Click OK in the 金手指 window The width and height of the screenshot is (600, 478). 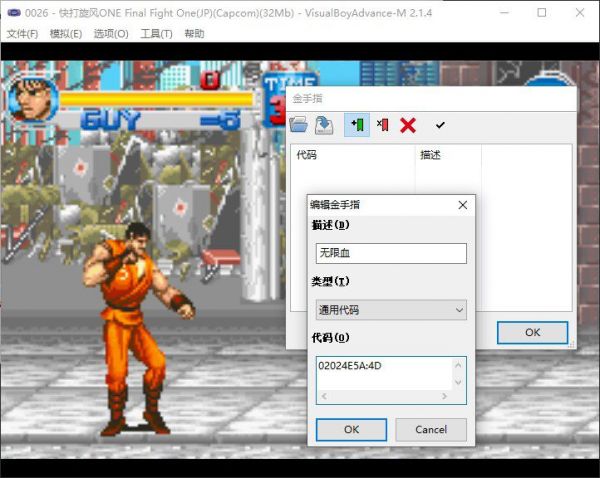click(532, 332)
